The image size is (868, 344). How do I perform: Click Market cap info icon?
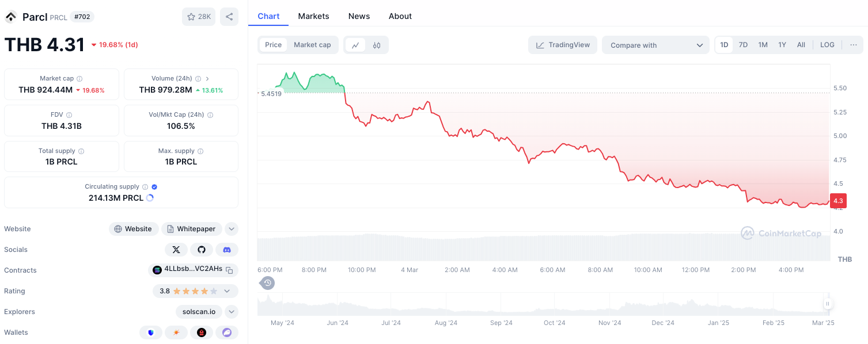point(79,79)
